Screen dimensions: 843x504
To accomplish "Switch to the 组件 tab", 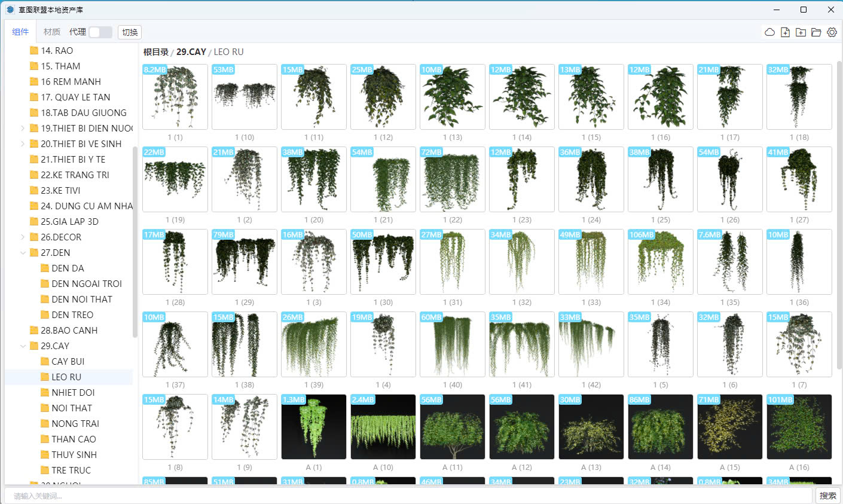I will (20, 32).
